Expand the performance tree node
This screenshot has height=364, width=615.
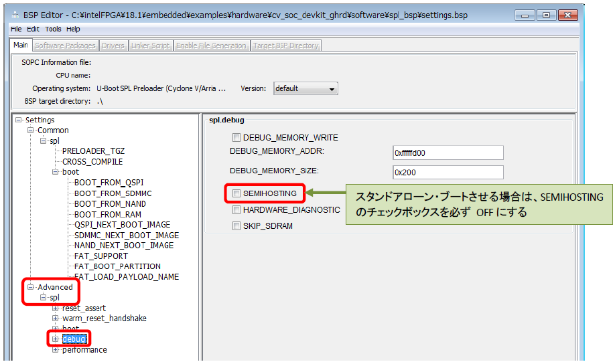coord(56,350)
